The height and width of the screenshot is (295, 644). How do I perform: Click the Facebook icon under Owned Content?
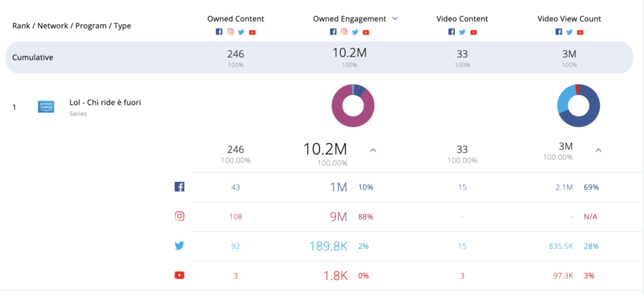point(219,32)
